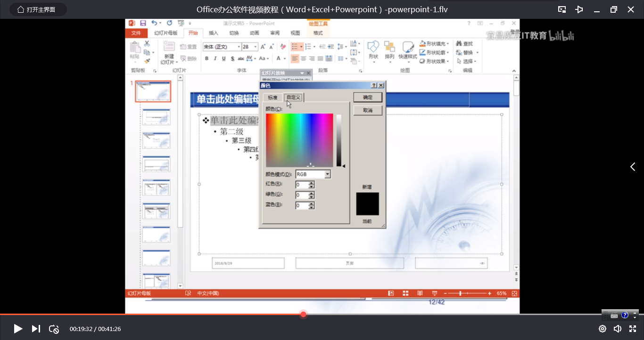Open 颜色模式 RGB dropdown

pyautogui.click(x=328, y=174)
